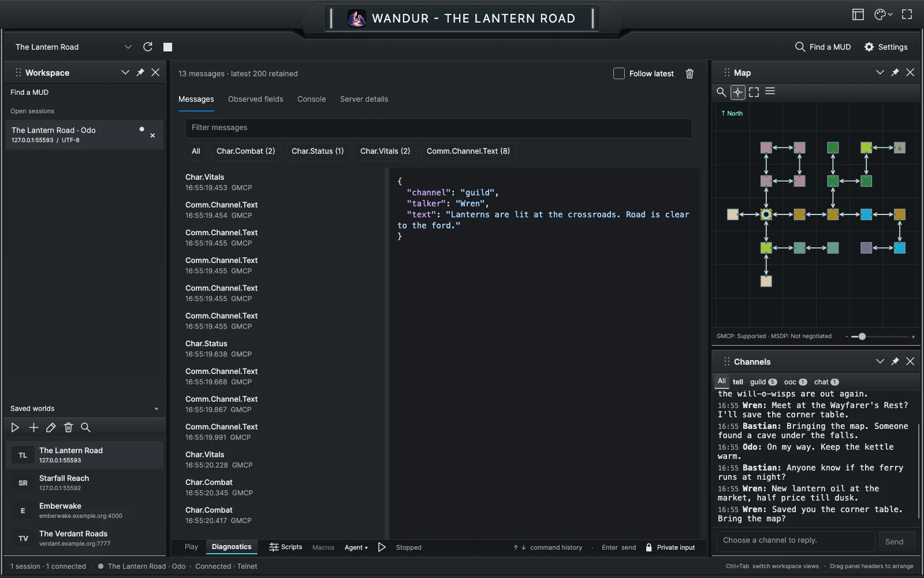Screen dimensions: 924x578
Task: Clear messages with the trash icon
Action: pyautogui.click(x=690, y=73)
